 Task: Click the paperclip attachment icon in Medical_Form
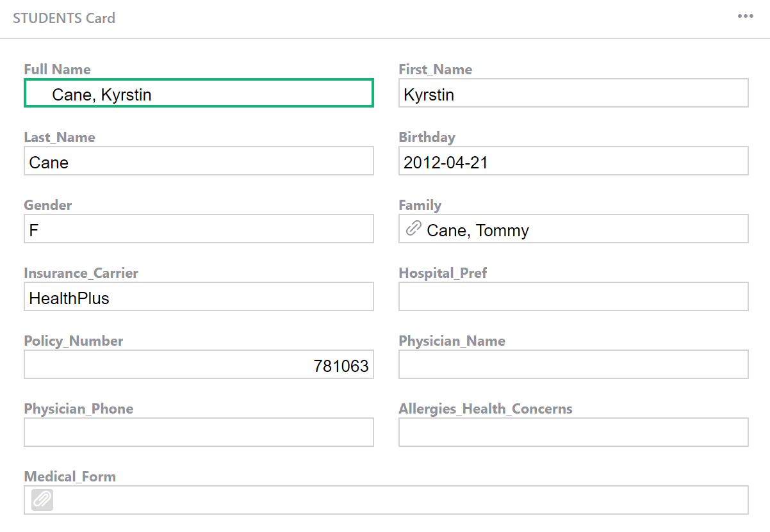point(42,500)
